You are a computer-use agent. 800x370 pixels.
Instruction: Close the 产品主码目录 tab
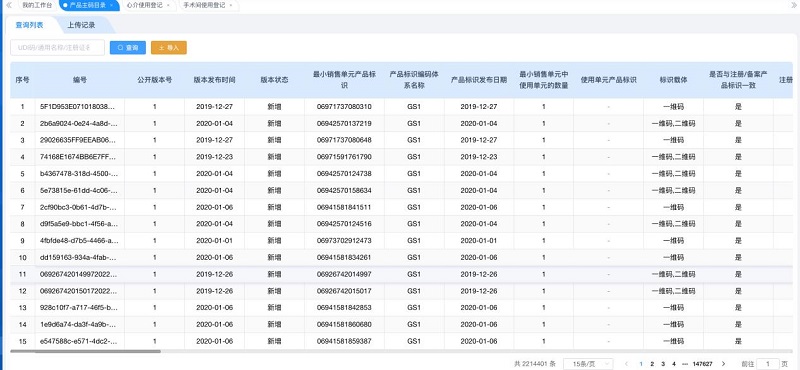[112, 5]
